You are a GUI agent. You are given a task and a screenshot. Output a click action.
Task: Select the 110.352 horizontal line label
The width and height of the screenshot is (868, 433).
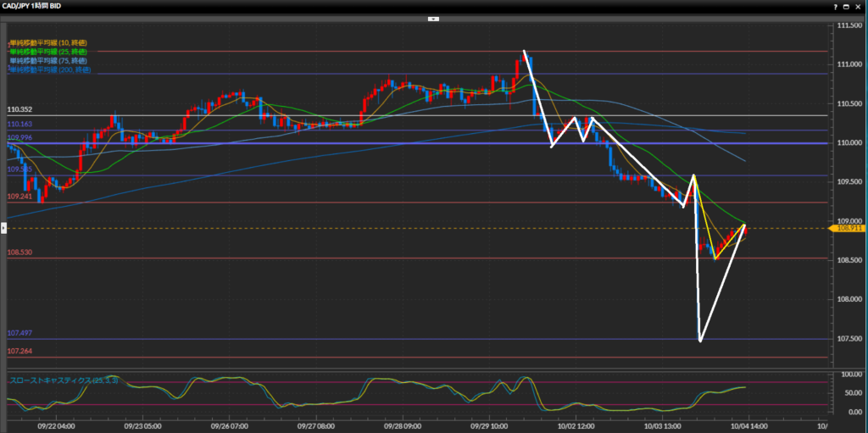coord(19,110)
